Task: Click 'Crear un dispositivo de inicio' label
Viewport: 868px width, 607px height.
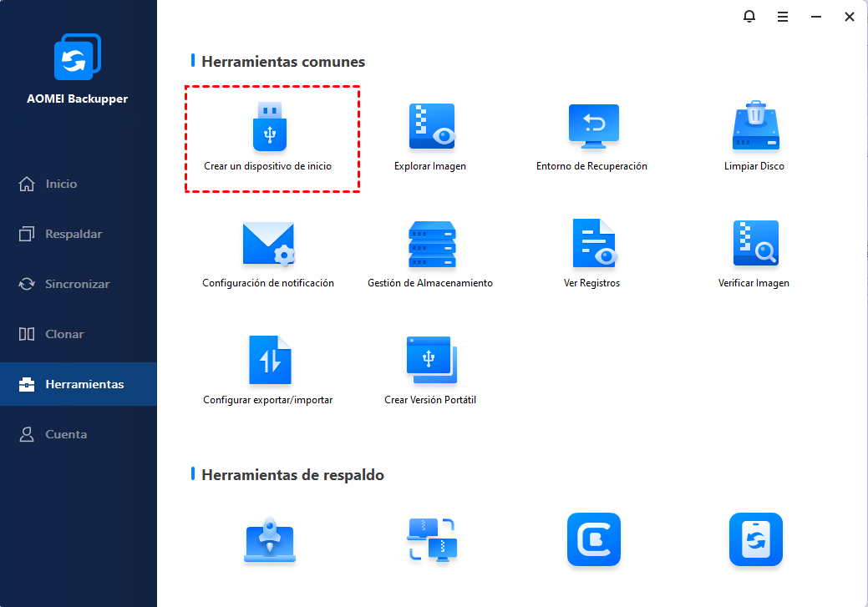Action: click(x=268, y=166)
